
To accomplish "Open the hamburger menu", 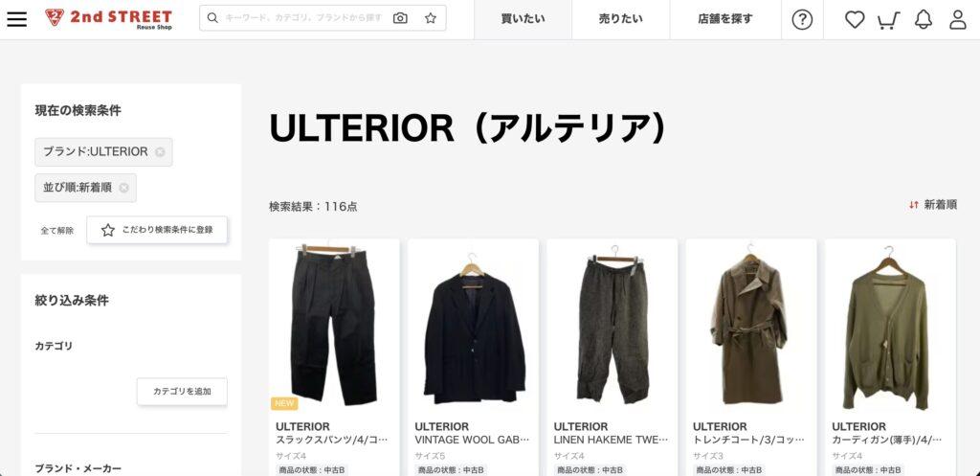I will (17, 19).
